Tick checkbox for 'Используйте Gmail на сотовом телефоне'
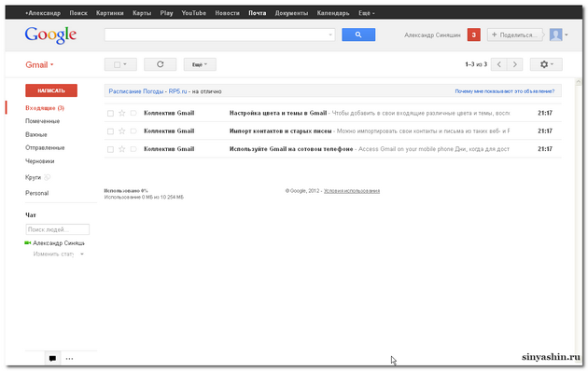588x371 pixels. pos(110,149)
